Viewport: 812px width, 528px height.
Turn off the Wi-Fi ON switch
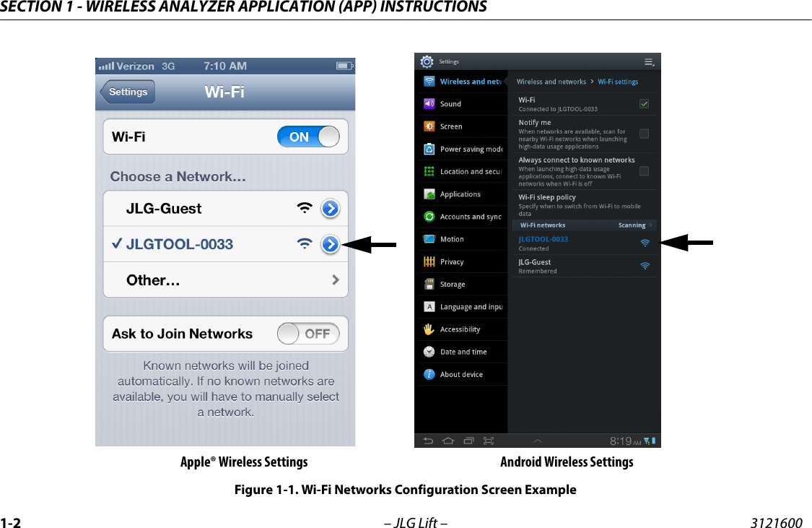(308, 137)
